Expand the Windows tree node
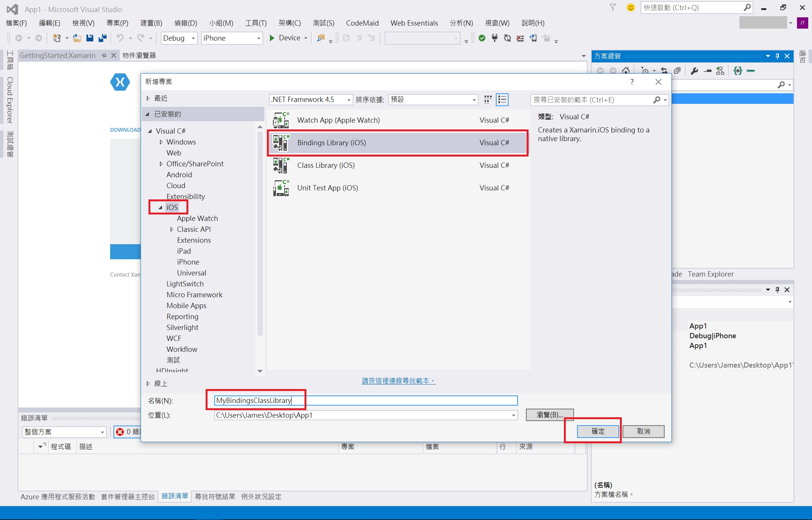812x520 pixels. pyautogui.click(x=161, y=142)
